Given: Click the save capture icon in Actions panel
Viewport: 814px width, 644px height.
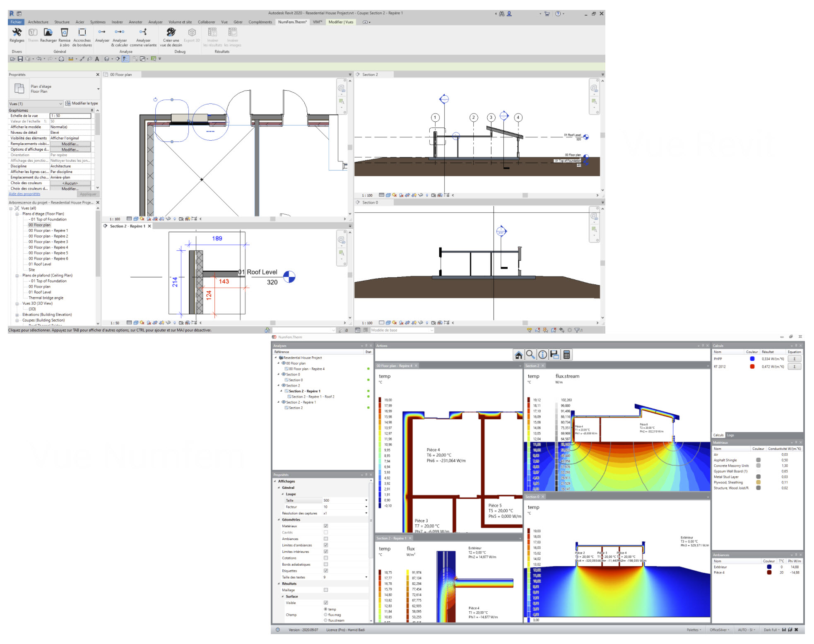Looking at the screenshot, I should (x=554, y=355).
